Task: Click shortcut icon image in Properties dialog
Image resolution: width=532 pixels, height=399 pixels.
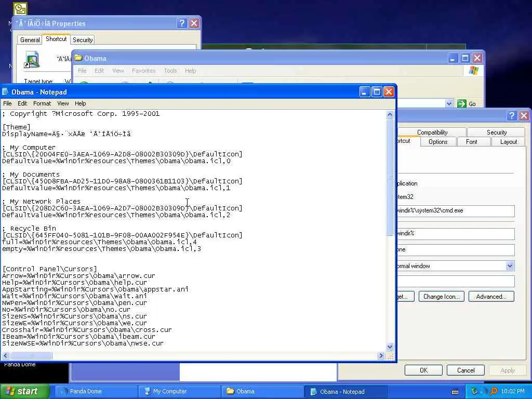Action: coord(32,59)
